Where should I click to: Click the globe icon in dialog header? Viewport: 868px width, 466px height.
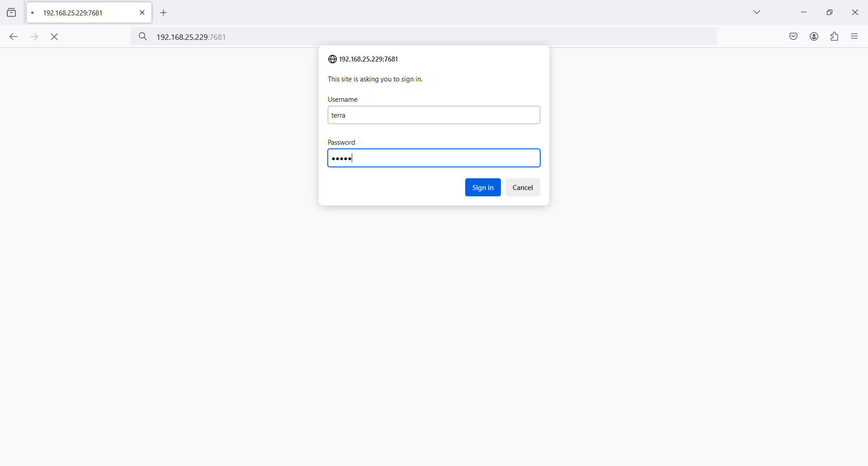tap(332, 59)
